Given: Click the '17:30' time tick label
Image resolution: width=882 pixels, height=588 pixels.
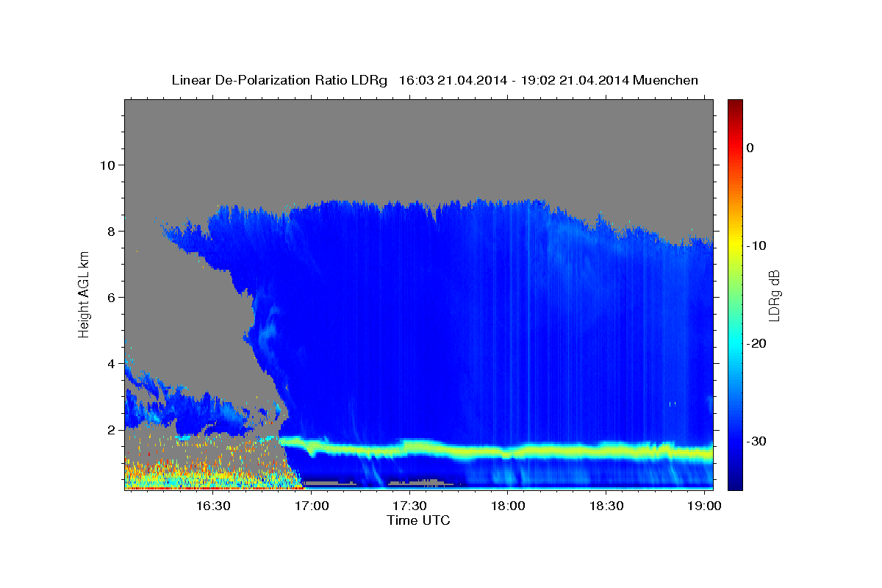Looking at the screenshot, I should click(x=409, y=506).
